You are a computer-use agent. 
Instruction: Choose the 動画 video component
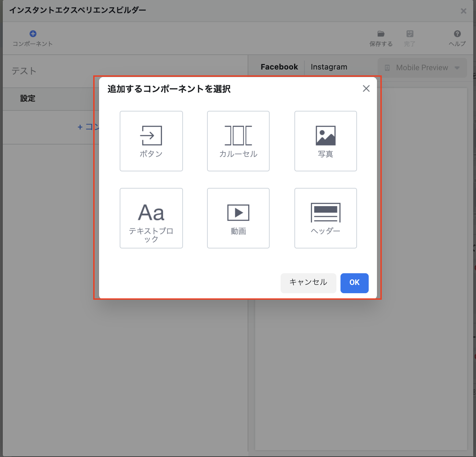[238, 218]
